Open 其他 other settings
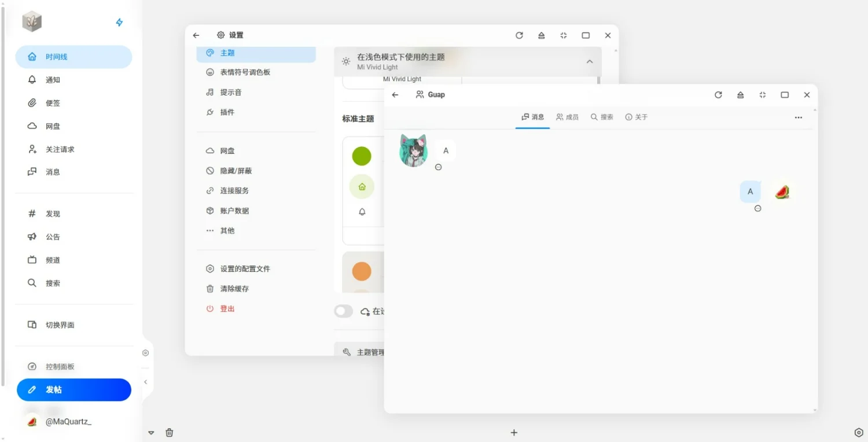 (256, 230)
